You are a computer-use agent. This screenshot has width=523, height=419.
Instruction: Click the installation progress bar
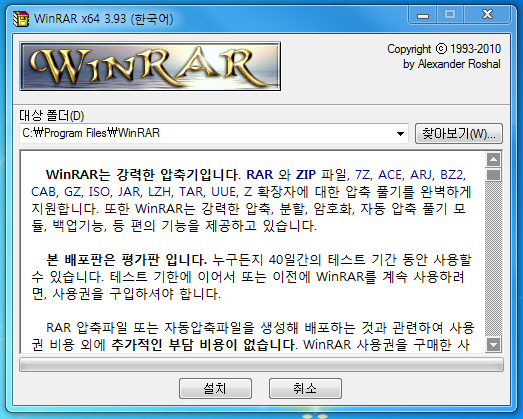(261, 364)
